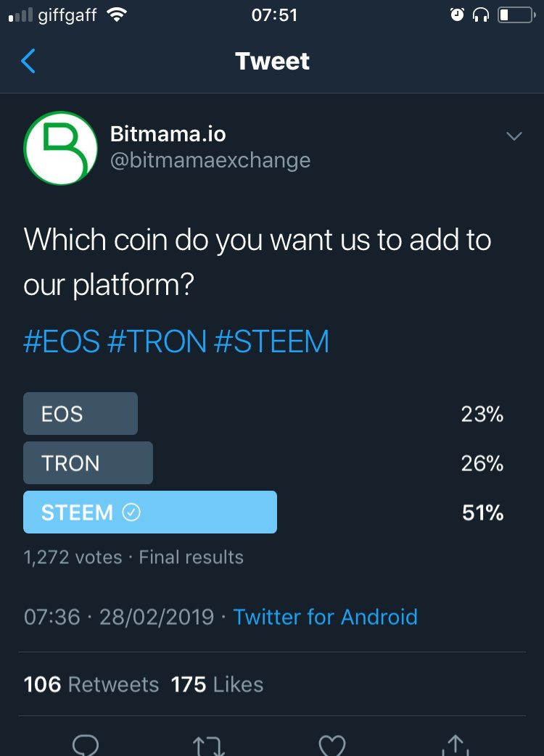Tap the battery indicator icon

[x=516, y=15]
